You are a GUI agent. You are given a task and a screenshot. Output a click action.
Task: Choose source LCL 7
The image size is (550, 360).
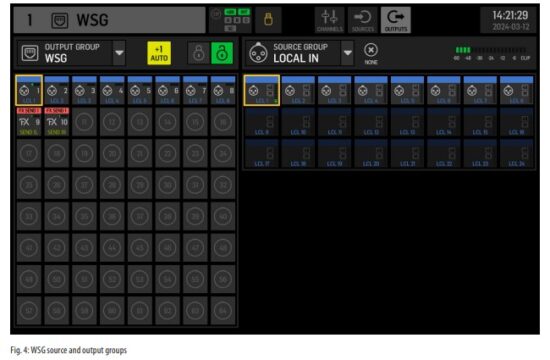[480, 90]
